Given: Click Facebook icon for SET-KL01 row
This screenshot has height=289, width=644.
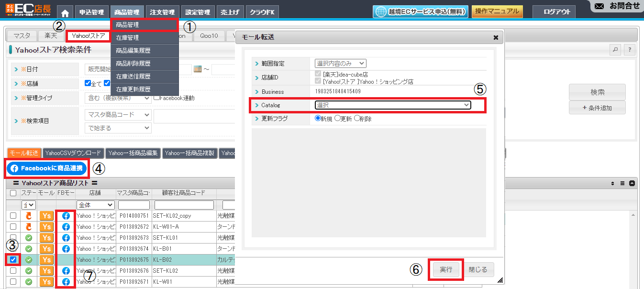Looking at the screenshot, I should (x=66, y=238).
